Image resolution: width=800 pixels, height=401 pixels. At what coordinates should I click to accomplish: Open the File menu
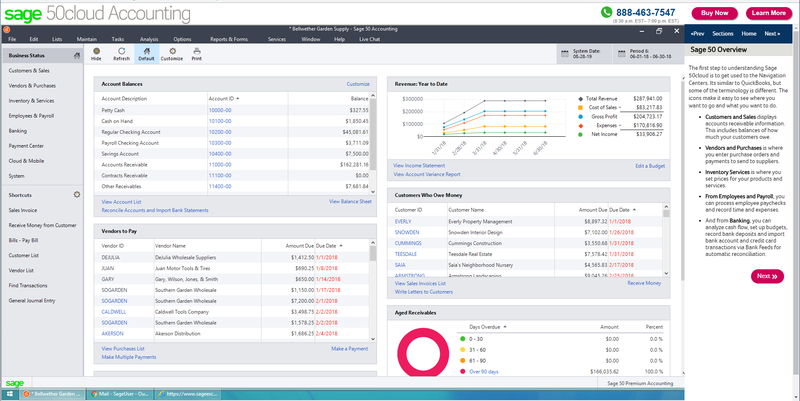12,39
